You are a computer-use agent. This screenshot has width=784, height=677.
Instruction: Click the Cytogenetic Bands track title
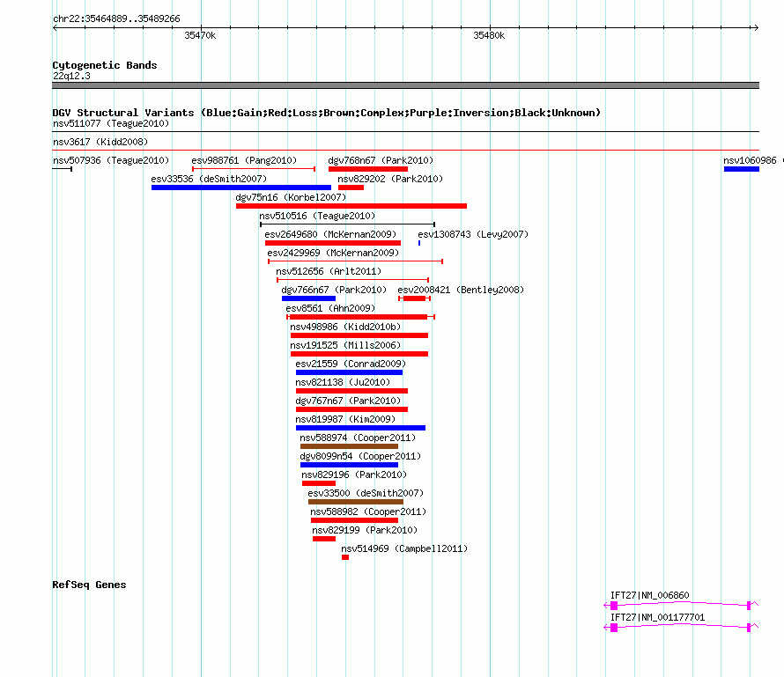pos(105,65)
